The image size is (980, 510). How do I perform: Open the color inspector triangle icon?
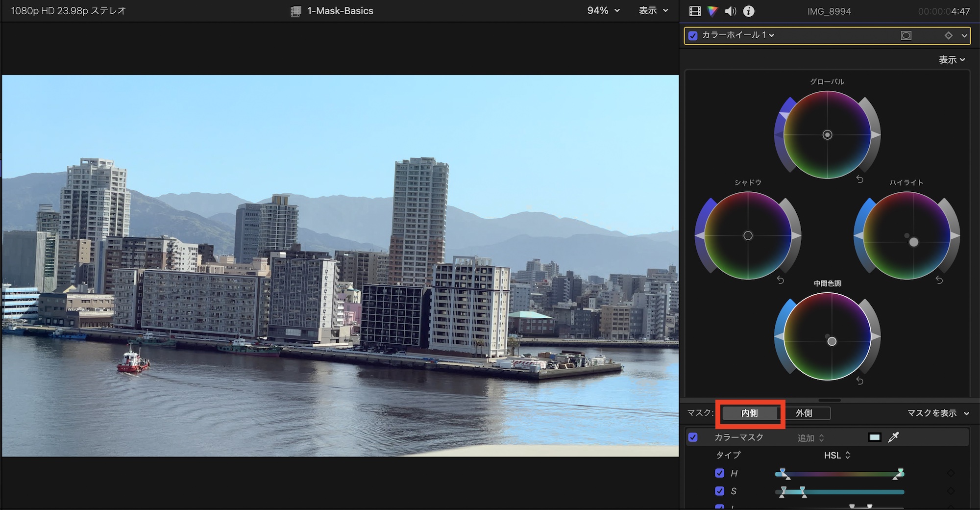pos(712,11)
